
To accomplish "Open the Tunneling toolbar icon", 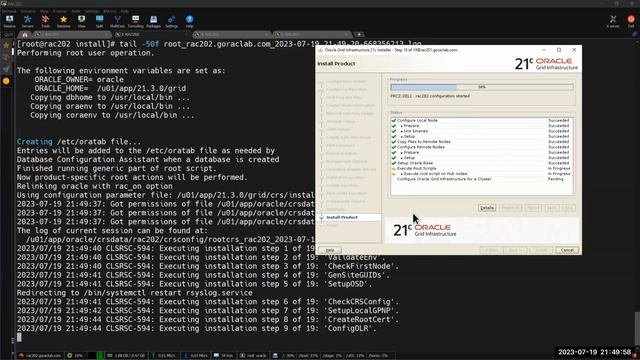I will 136,21.
